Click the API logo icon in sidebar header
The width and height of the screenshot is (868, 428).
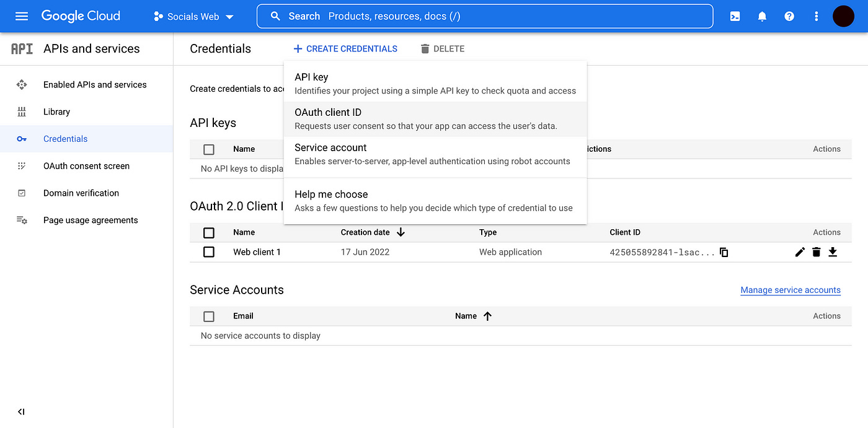pyautogui.click(x=22, y=49)
